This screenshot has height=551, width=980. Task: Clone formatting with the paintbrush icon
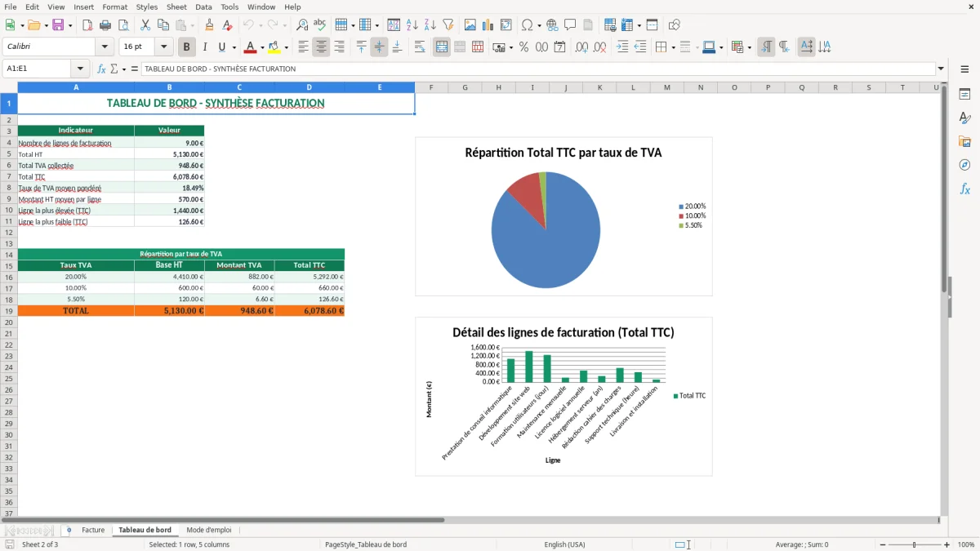[209, 25]
